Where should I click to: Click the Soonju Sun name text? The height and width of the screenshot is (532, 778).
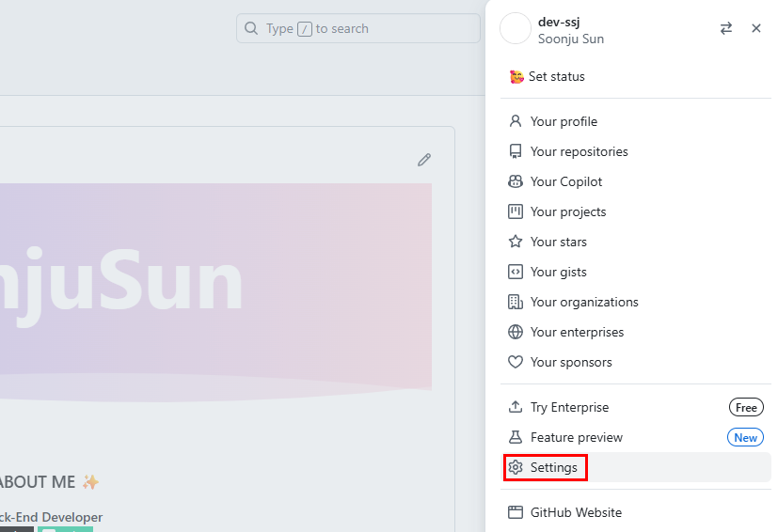coord(571,39)
